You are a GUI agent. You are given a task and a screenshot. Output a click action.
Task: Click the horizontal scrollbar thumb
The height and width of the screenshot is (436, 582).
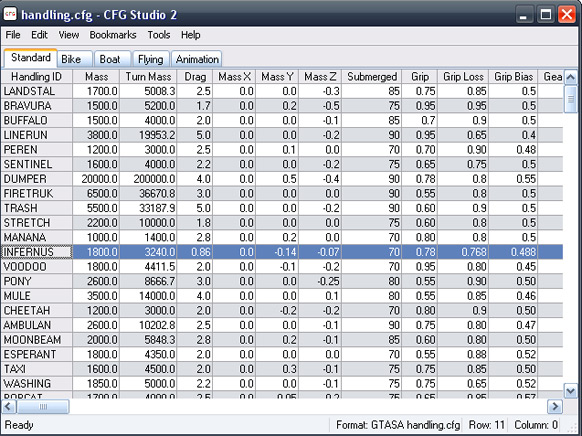pyautogui.click(x=43, y=406)
